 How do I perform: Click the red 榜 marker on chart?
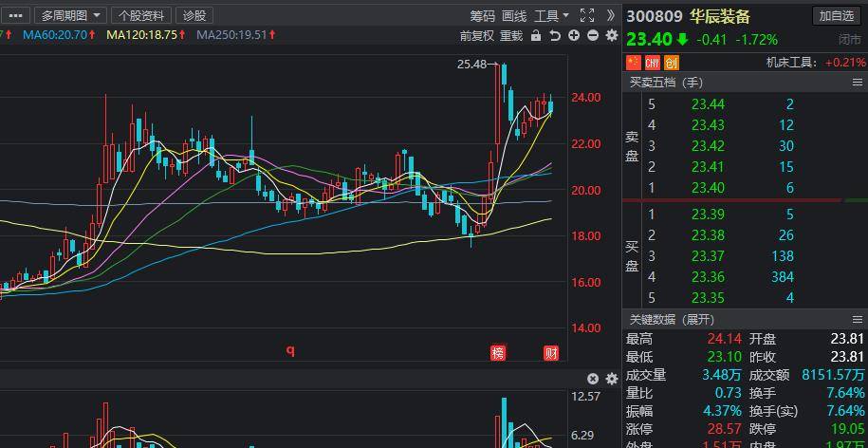(498, 353)
